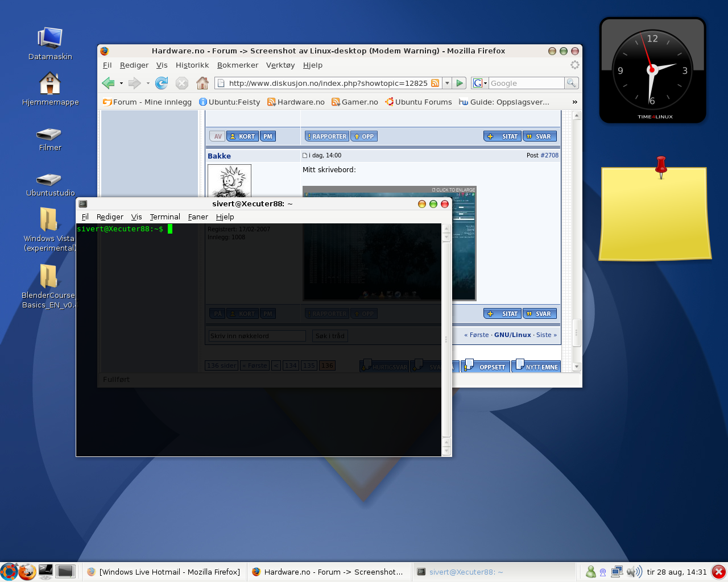The height and width of the screenshot is (582, 728).
Task: Click the Google search input field
Action: point(526,83)
